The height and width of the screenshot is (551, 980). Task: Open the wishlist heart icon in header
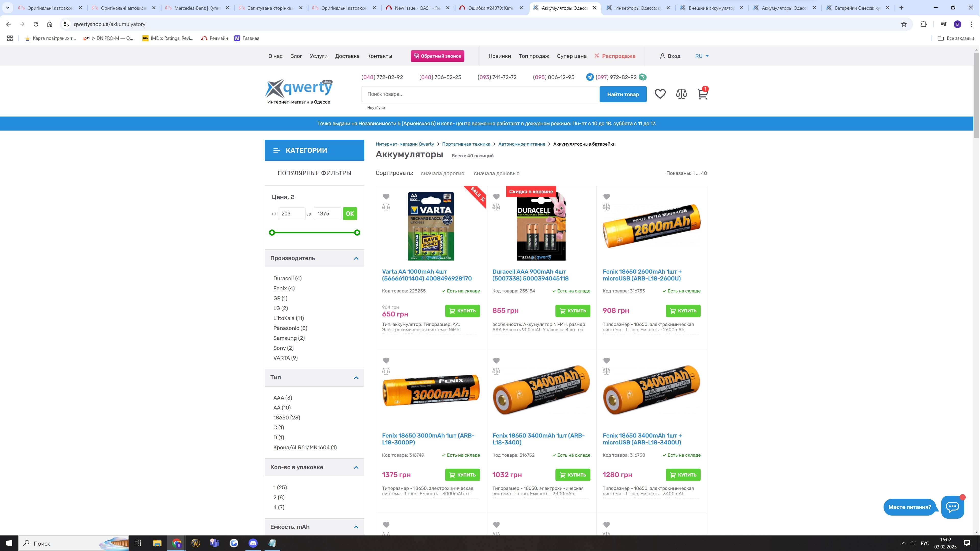(660, 94)
